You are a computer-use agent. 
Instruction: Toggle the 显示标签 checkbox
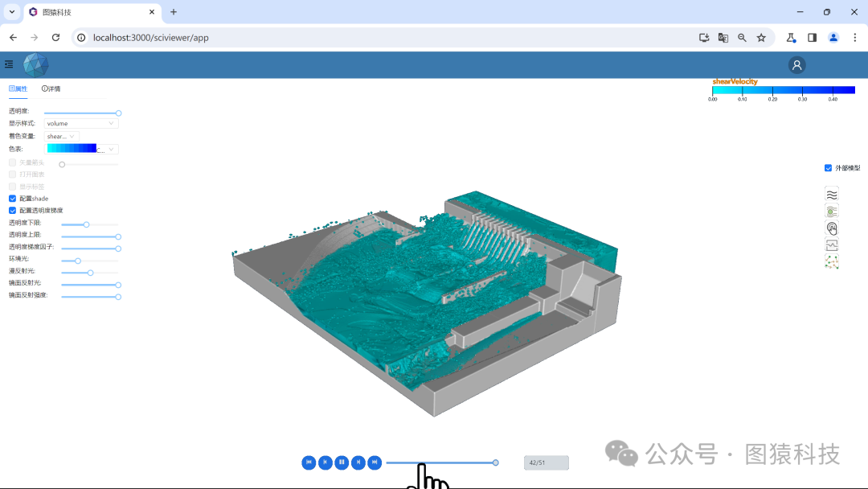click(12, 187)
